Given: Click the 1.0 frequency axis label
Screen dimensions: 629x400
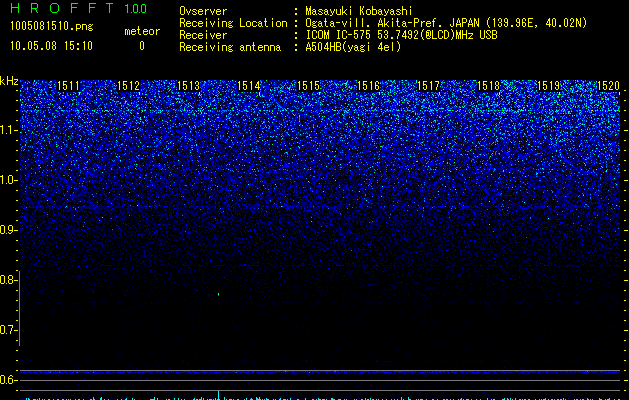Looking at the screenshot, I should (8, 180).
